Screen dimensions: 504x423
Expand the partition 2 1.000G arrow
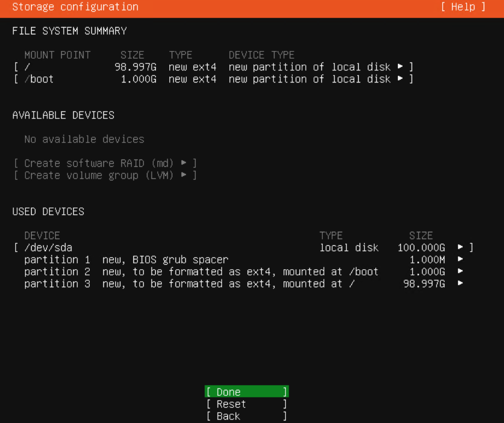click(460, 271)
